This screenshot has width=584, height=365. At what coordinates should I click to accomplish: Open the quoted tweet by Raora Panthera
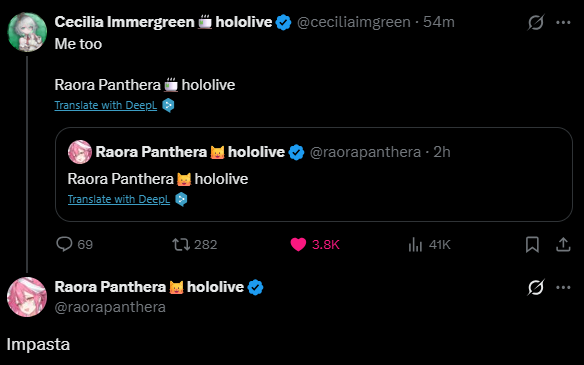314,174
